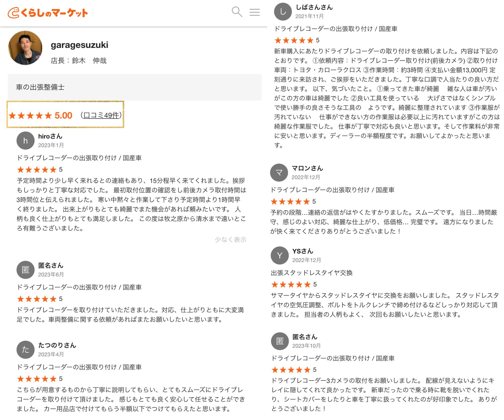Click しばさんさん's avatar icon

point(283,12)
